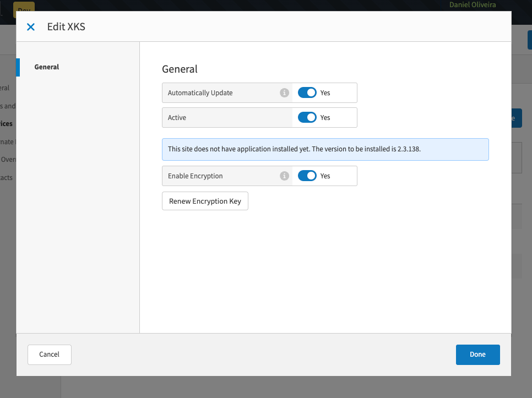Click the info icon beside Automatically Update
Viewport: 532px width, 398px height.
pyautogui.click(x=285, y=92)
